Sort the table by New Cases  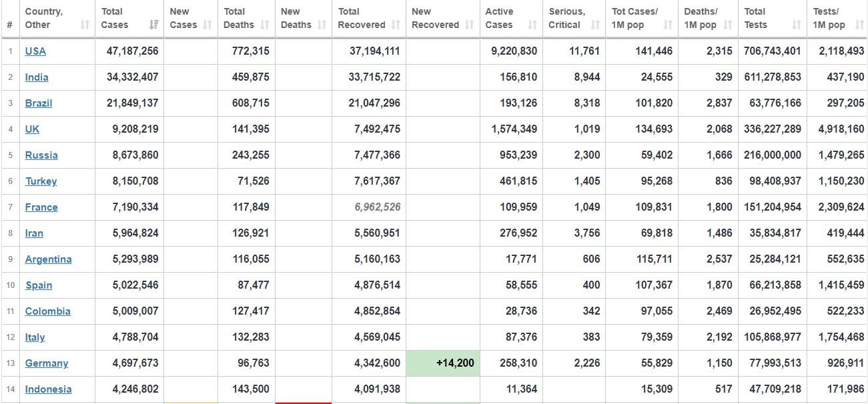(x=207, y=25)
